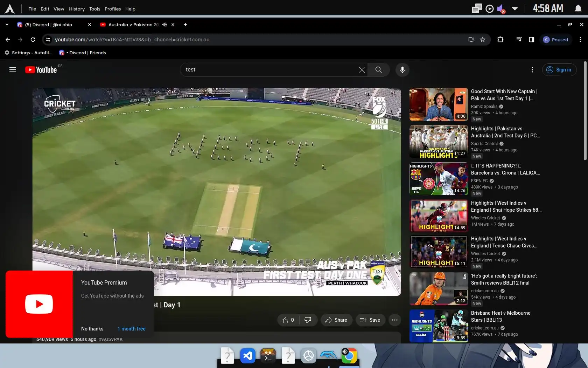Click the cricket video player
Screen dimensions: 588x368
(217, 192)
